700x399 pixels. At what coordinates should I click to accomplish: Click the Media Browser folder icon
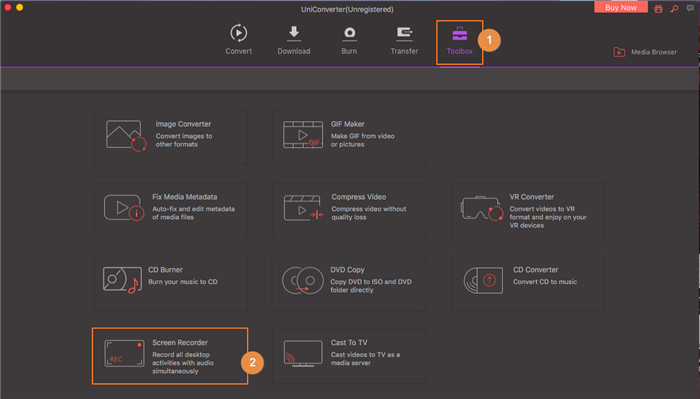click(619, 52)
